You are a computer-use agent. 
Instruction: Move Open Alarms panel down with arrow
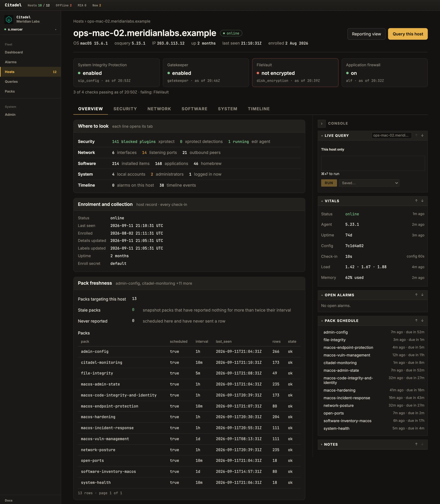click(x=422, y=295)
